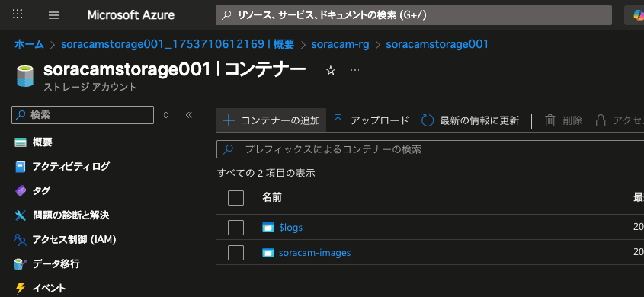Click the アクセス制御 (IAM) people icon
Viewport: 644px width, 297px height.
coord(20,240)
